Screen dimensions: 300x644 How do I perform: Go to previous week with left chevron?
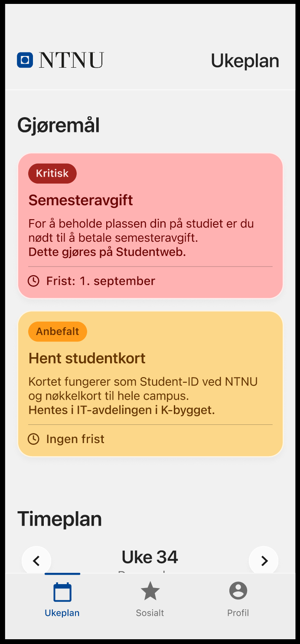[36, 561]
